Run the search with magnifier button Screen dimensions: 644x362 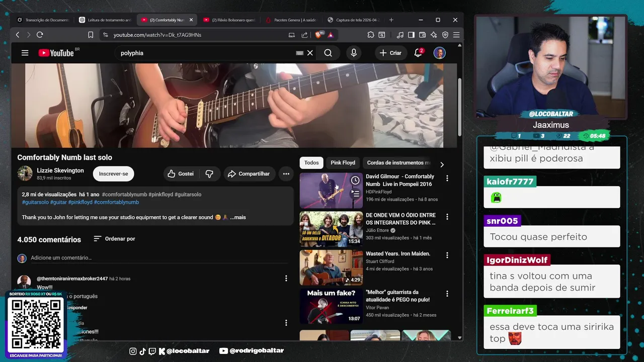(328, 53)
